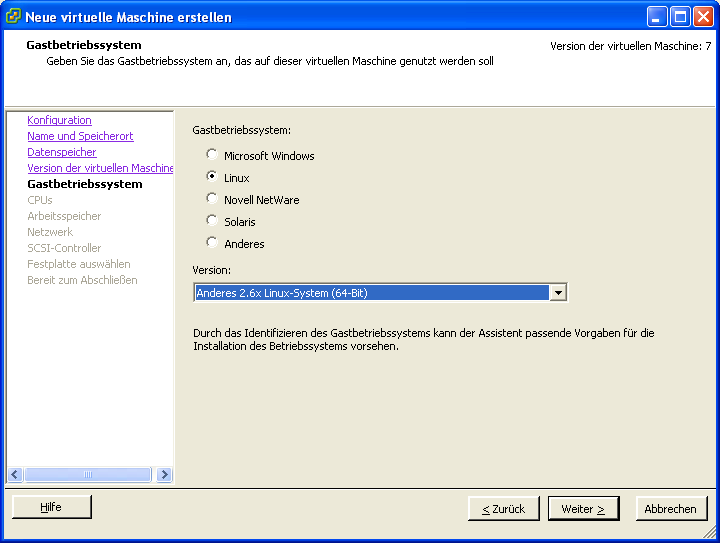The width and height of the screenshot is (720, 543).
Task: Jump to the Datenspeicher step
Action: click(62, 152)
